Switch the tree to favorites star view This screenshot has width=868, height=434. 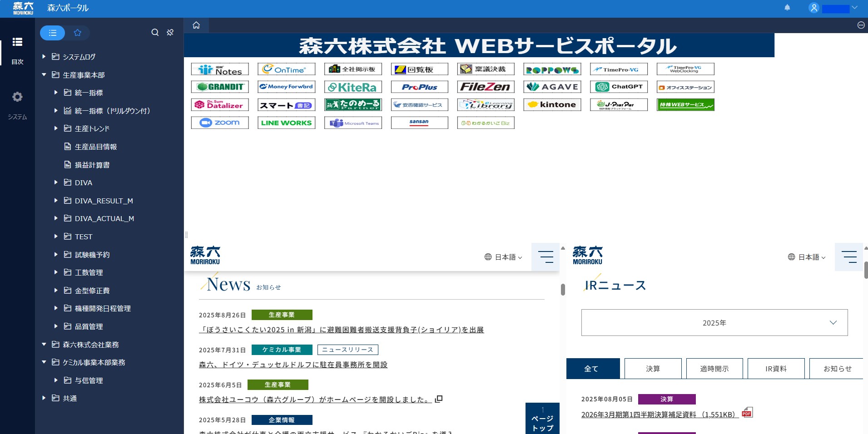click(x=78, y=33)
